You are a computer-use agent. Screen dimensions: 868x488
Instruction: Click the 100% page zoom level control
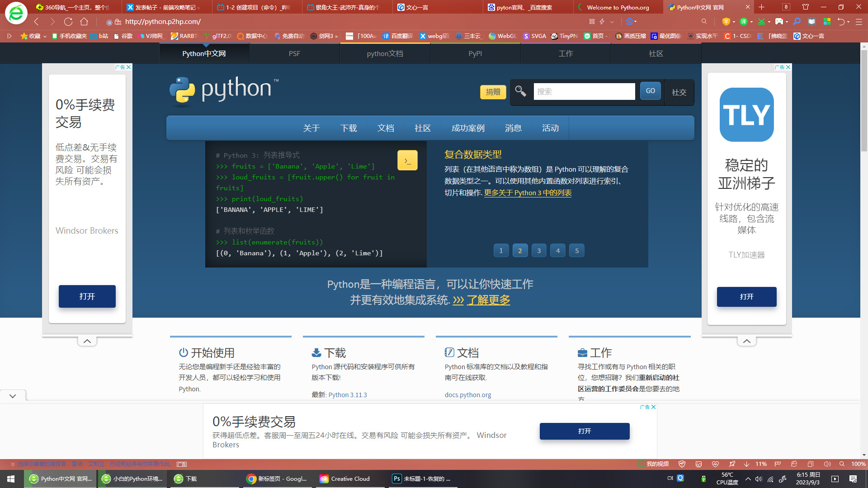858,464
